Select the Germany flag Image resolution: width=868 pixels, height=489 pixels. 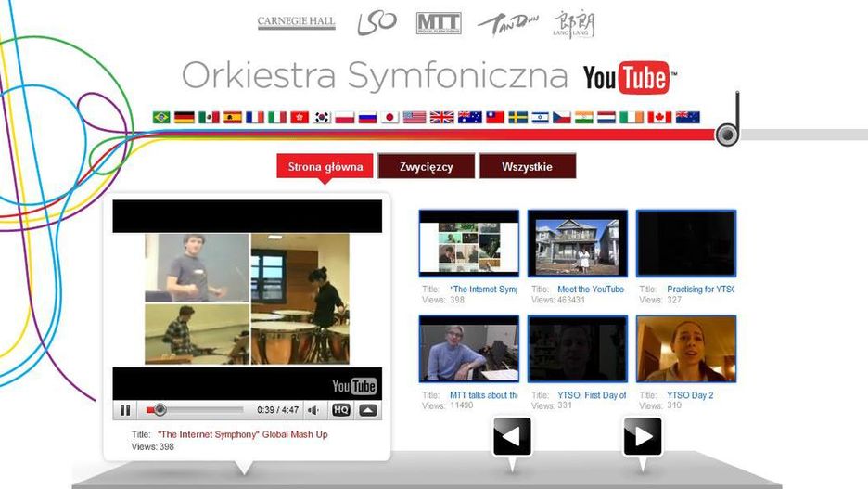pyautogui.click(x=184, y=117)
